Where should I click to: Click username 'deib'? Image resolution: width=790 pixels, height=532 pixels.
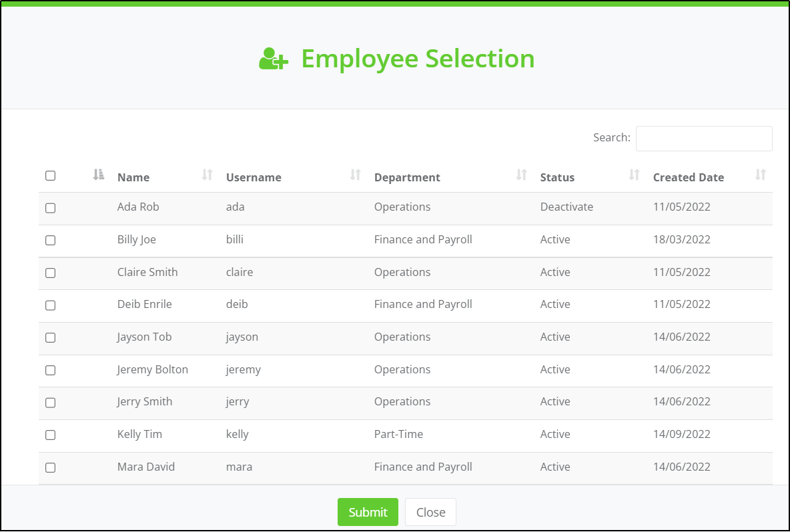[237, 304]
